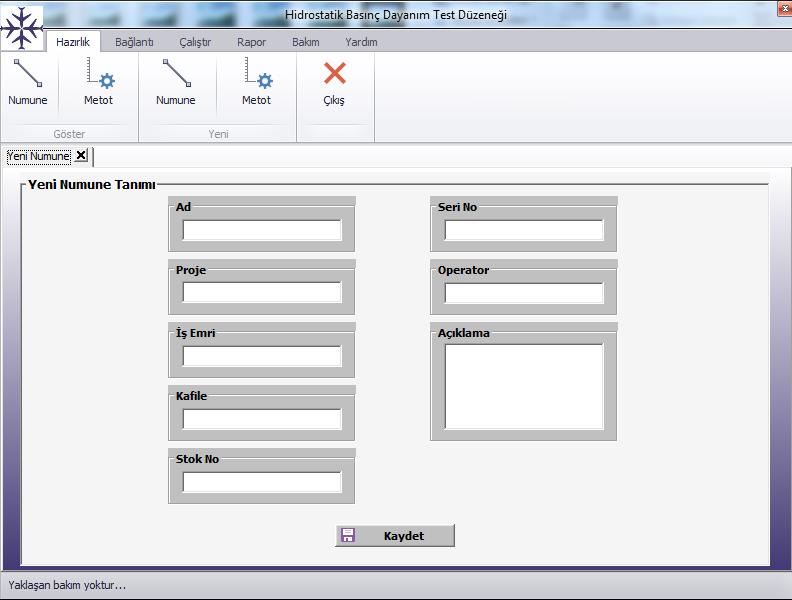Viewport: 792px width, 600px height.
Task: Close the application window
Action: [x=784, y=9]
